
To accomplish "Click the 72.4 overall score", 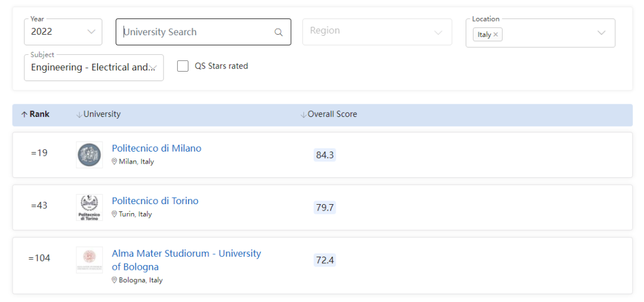I will [325, 260].
